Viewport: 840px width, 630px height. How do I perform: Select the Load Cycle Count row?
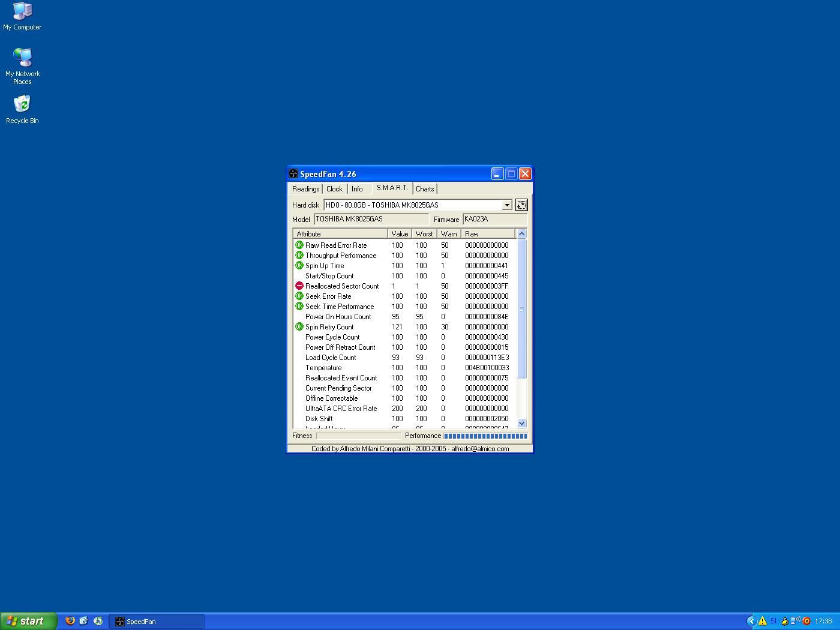404,358
